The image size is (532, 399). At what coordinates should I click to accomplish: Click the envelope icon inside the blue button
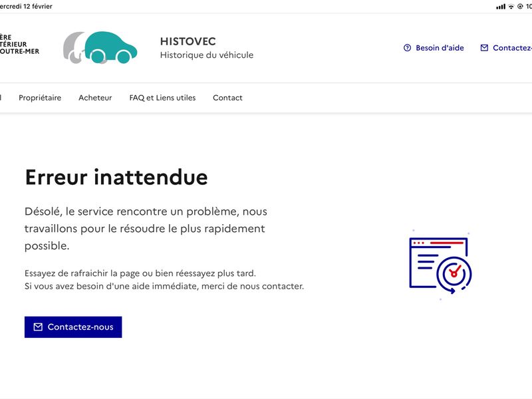[38, 327]
